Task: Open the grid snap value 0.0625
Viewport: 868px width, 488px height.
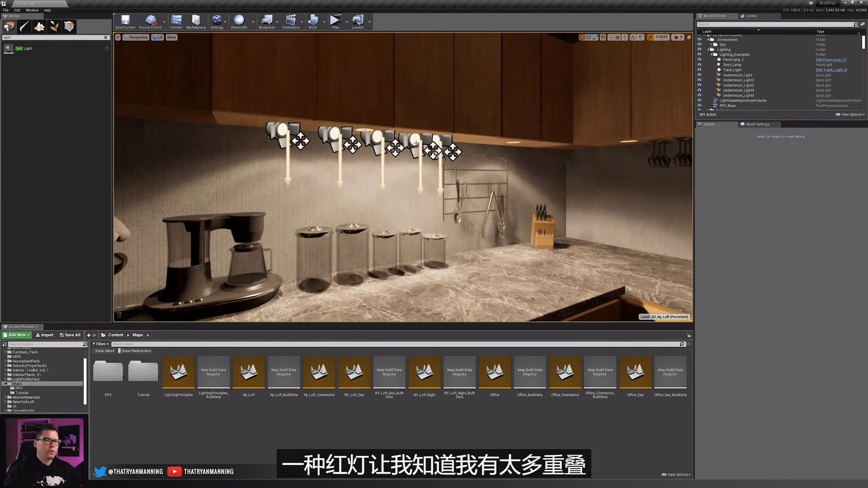Action: coord(661,37)
